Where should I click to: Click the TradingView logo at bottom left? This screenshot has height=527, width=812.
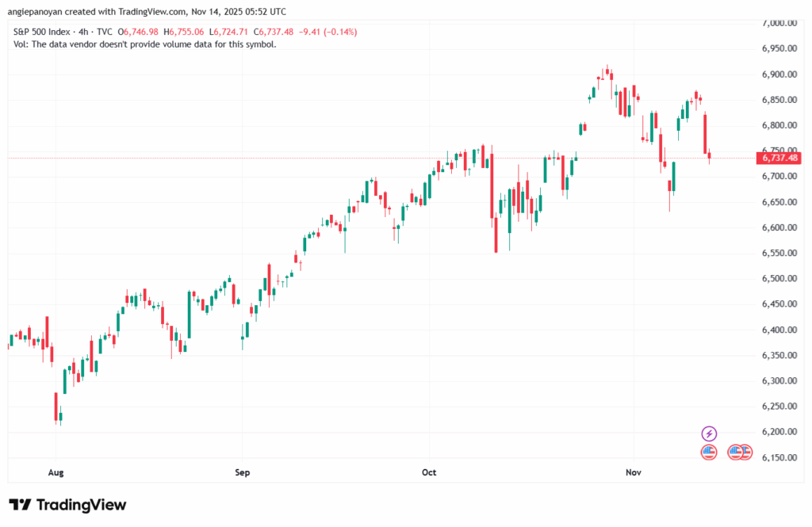point(67,505)
